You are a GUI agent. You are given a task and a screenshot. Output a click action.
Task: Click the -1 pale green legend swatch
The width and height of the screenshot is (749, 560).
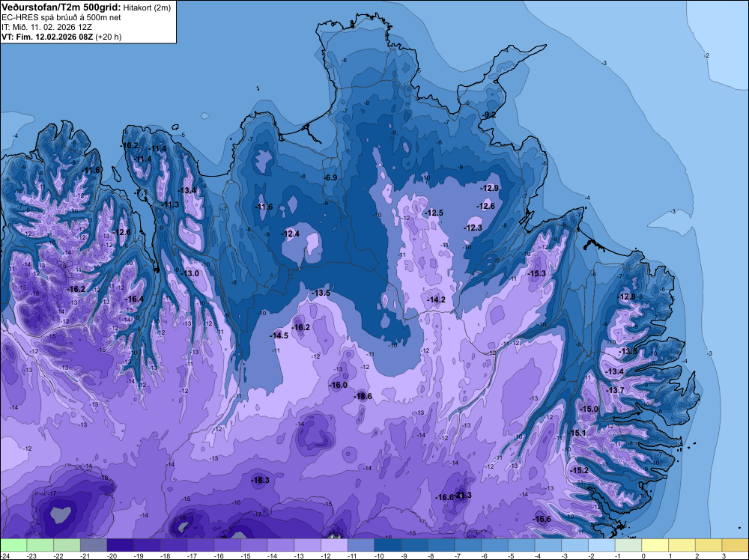click(628, 545)
